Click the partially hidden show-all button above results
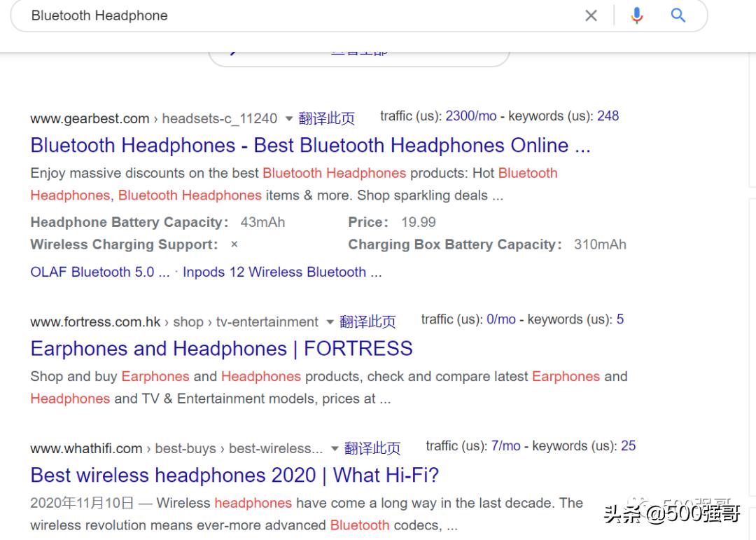This screenshot has width=756, height=540. coord(360,51)
